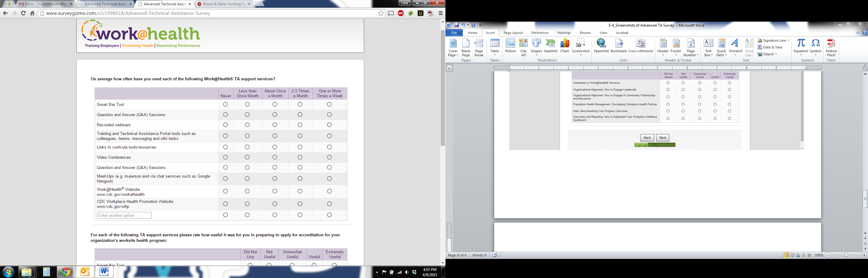This screenshot has width=868, height=278.
Task: Insert a Picture from Word's ribbon
Action: click(x=510, y=46)
